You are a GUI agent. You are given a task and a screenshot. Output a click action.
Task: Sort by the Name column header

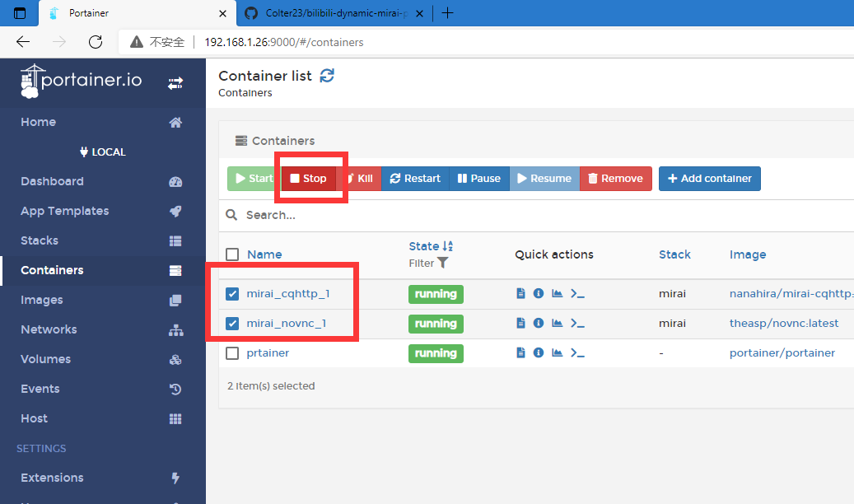pyautogui.click(x=264, y=254)
